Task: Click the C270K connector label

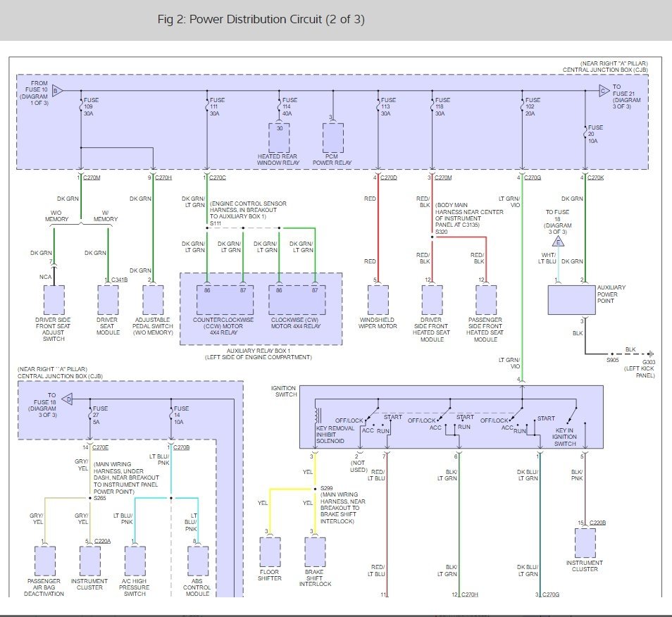Action: 595,177
